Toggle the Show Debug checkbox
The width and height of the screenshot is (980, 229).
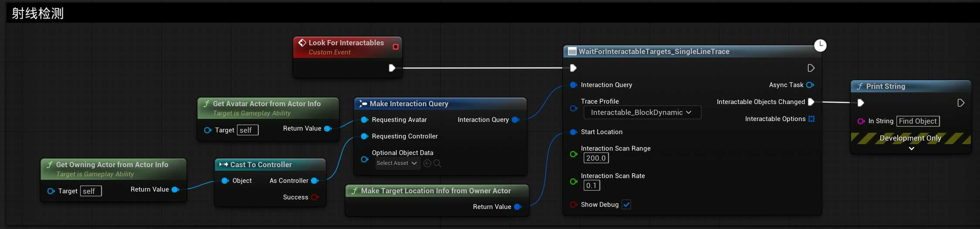(x=626, y=205)
